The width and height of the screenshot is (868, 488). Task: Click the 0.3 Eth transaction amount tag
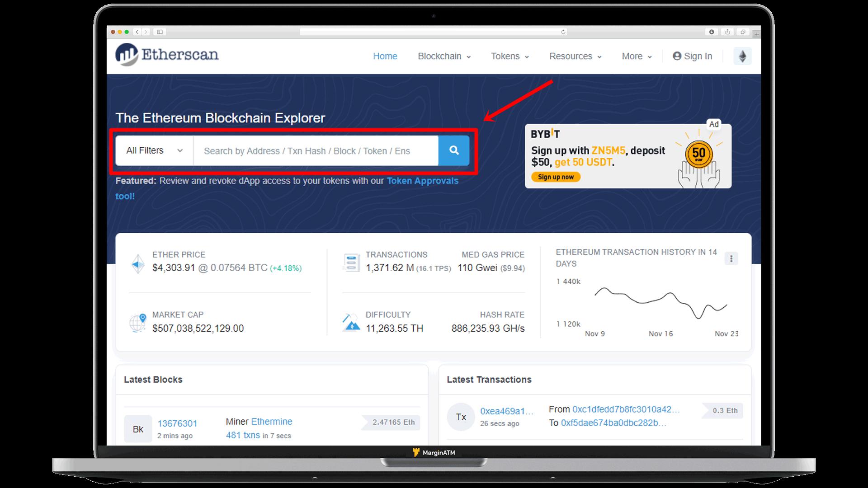pos(722,410)
